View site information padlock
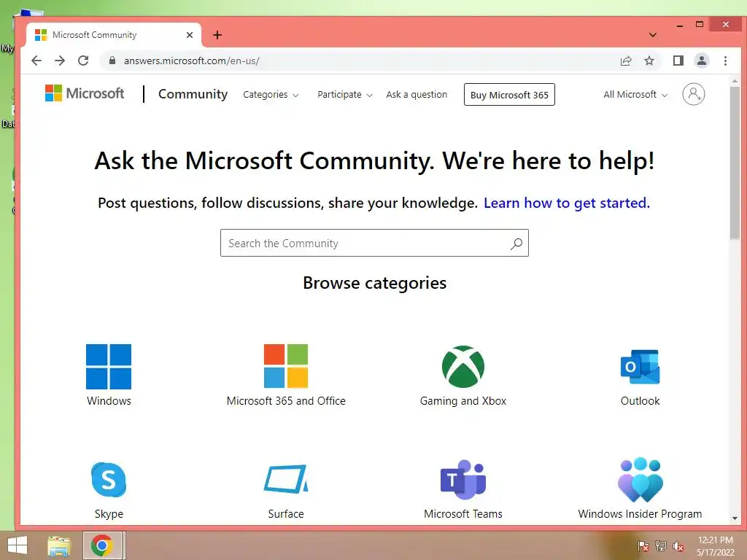This screenshot has width=747, height=560. (x=112, y=61)
